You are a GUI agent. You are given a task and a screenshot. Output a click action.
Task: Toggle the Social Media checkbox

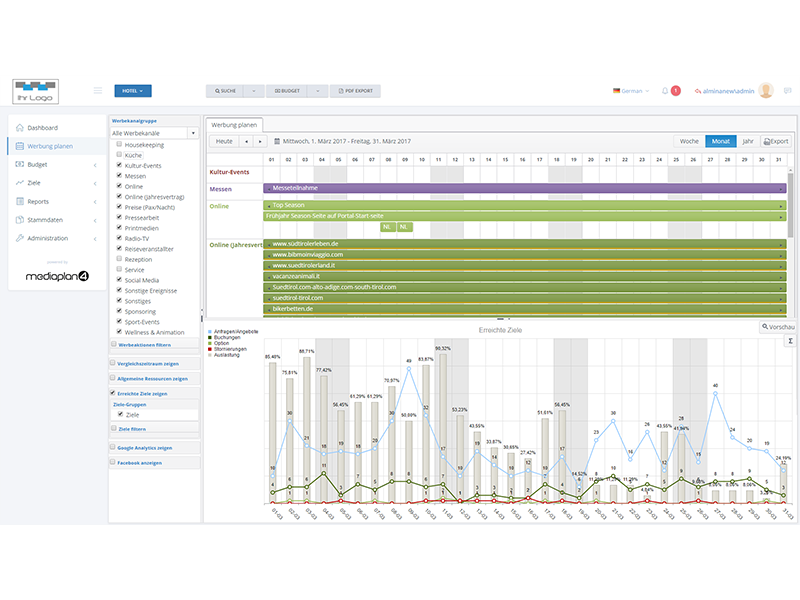120,280
